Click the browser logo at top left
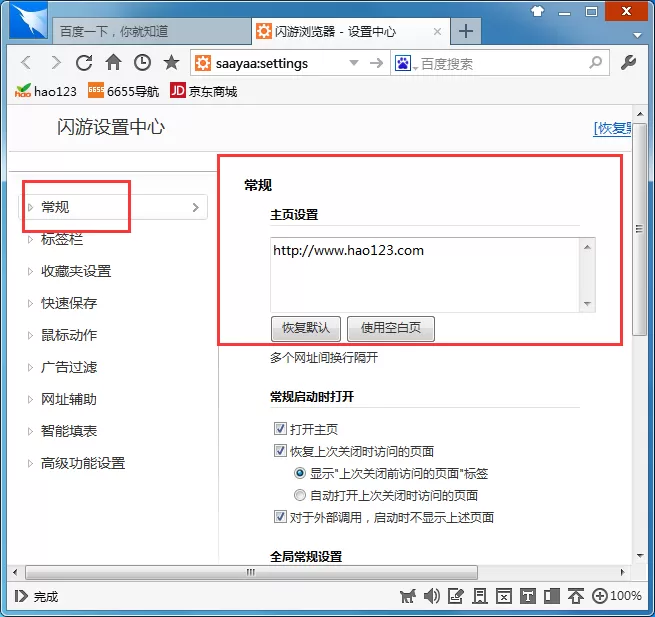Viewport: 655px width, 617px height. pos(28,22)
